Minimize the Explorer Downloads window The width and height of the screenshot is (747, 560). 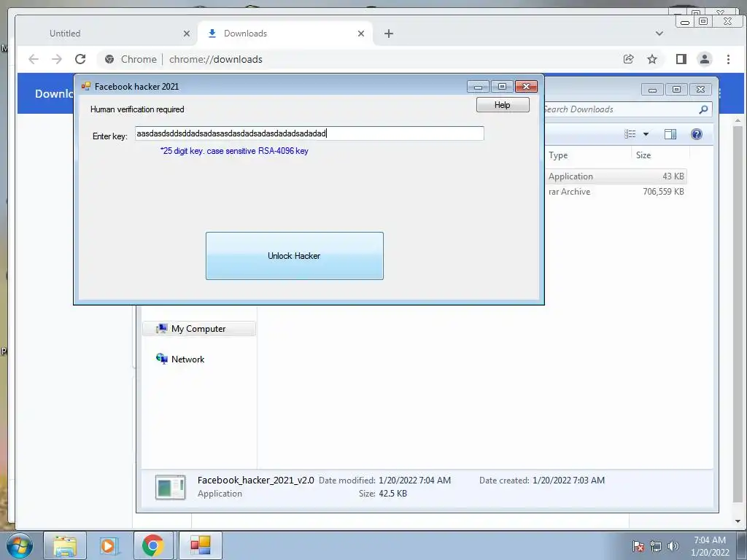tap(653, 90)
